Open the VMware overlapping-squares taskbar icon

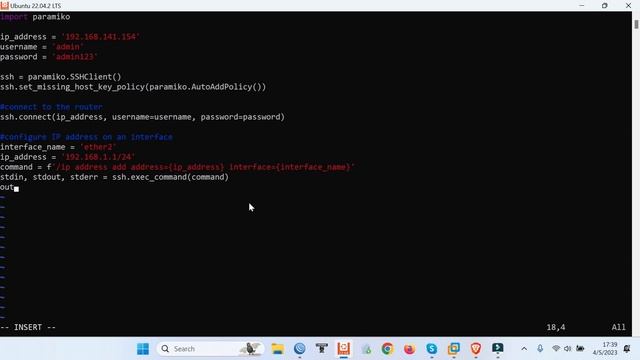pyautogui.click(x=453, y=349)
